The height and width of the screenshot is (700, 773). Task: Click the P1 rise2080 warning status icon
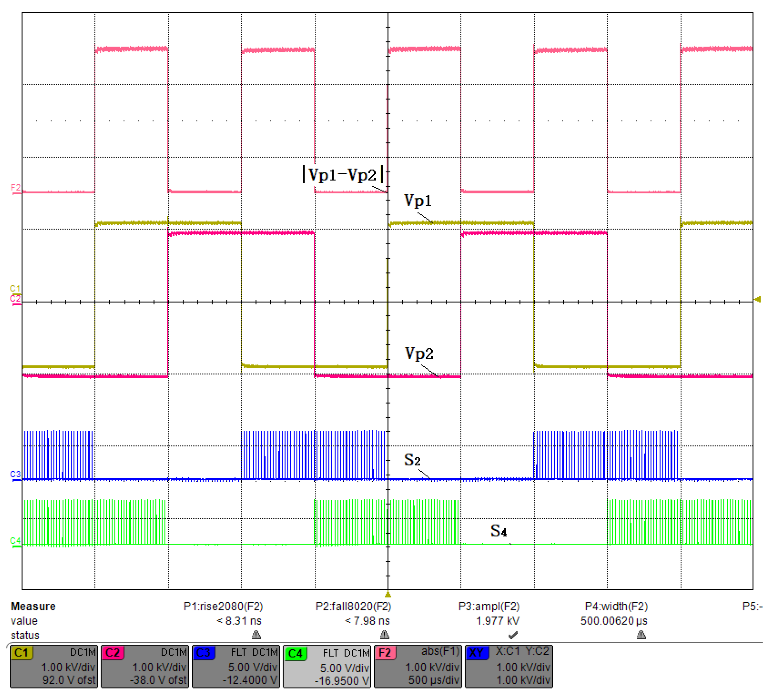[257, 635]
